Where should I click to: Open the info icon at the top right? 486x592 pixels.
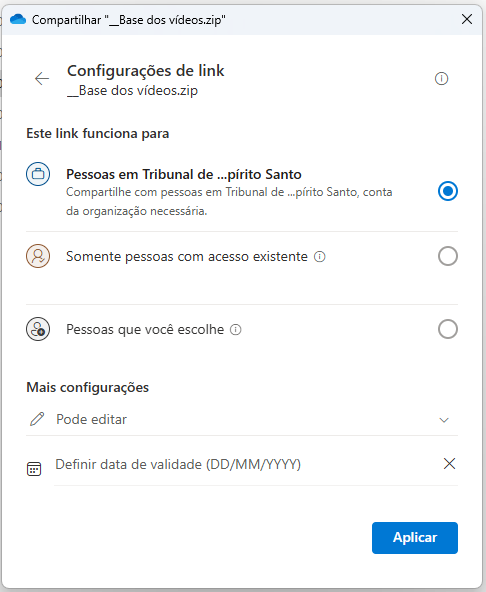click(x=441, y=79)
